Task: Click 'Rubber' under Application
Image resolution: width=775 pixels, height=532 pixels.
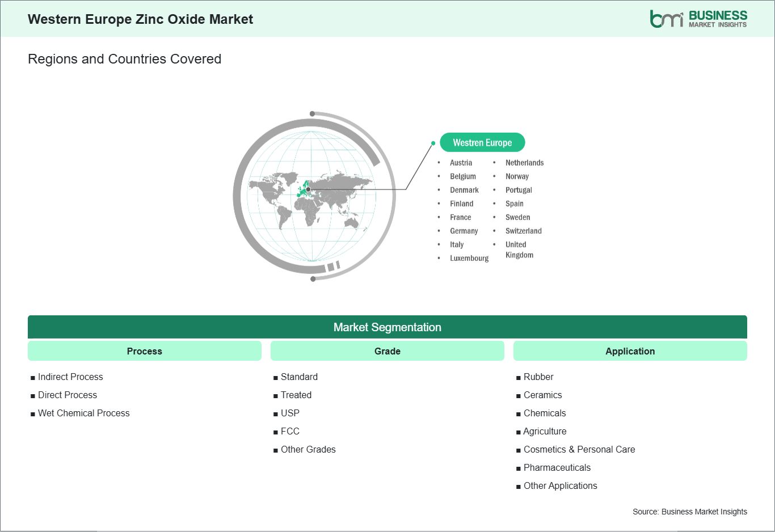Action: pyautogui.click(x=538, y=377)
